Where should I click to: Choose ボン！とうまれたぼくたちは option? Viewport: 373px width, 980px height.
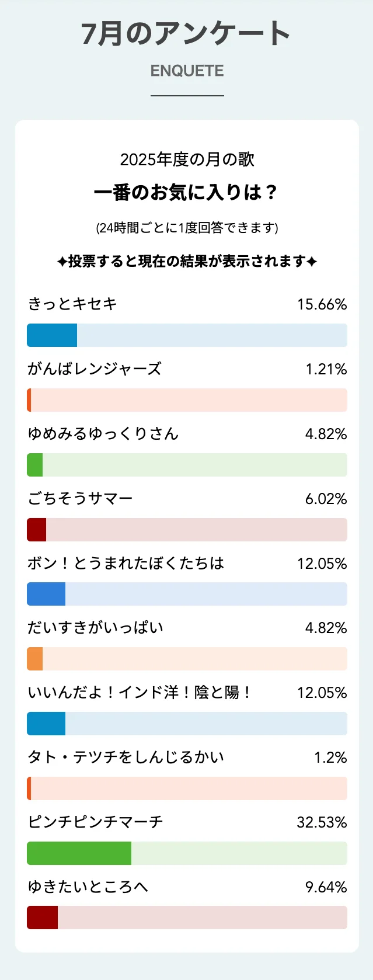coord(126,563)
